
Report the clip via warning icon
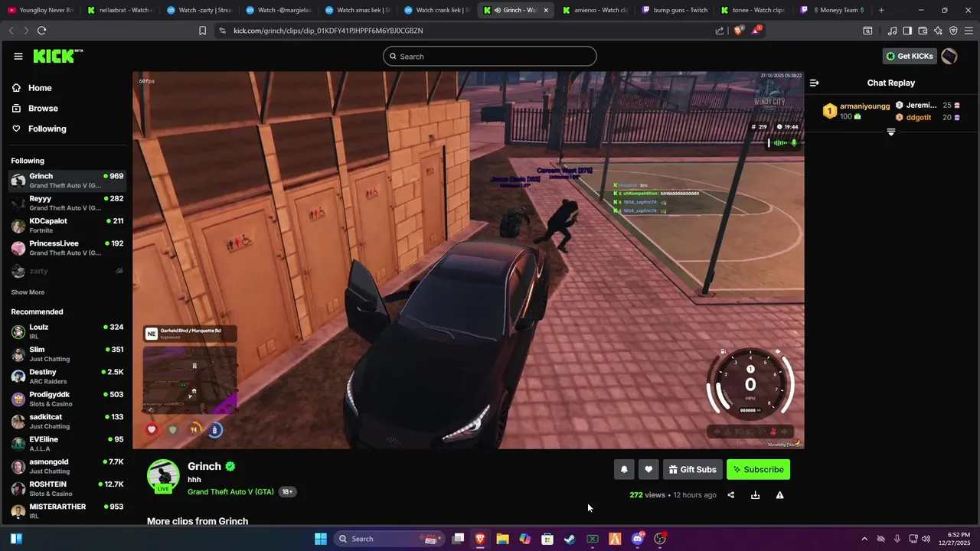pos(779,495)
